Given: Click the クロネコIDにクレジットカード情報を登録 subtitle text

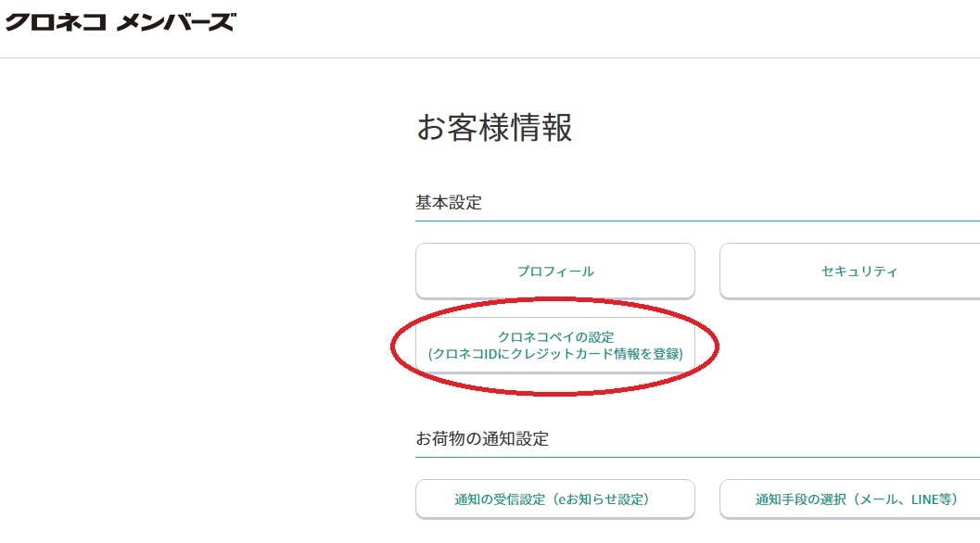Looking at the screenshot, I should coord(554,354).
